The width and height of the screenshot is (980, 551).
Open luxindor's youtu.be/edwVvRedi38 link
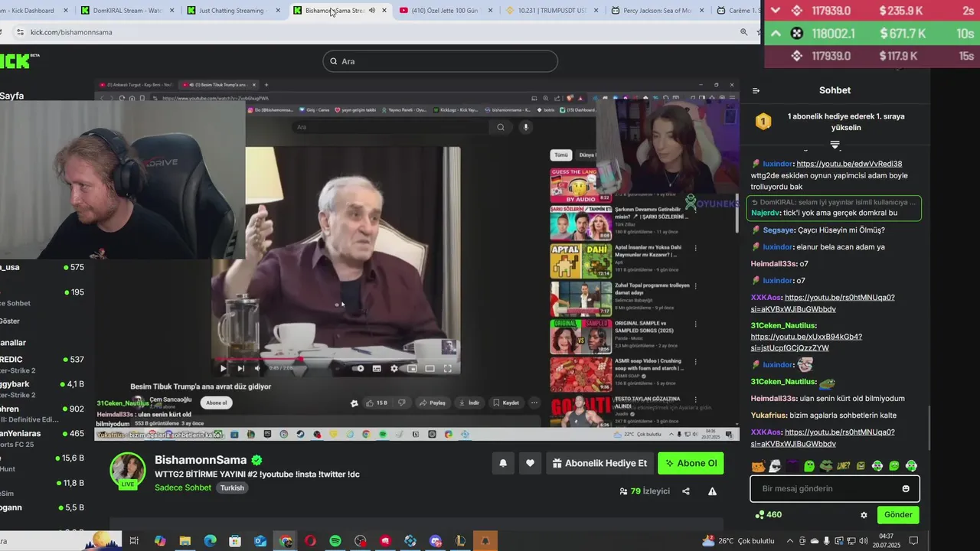pos(849,164)
